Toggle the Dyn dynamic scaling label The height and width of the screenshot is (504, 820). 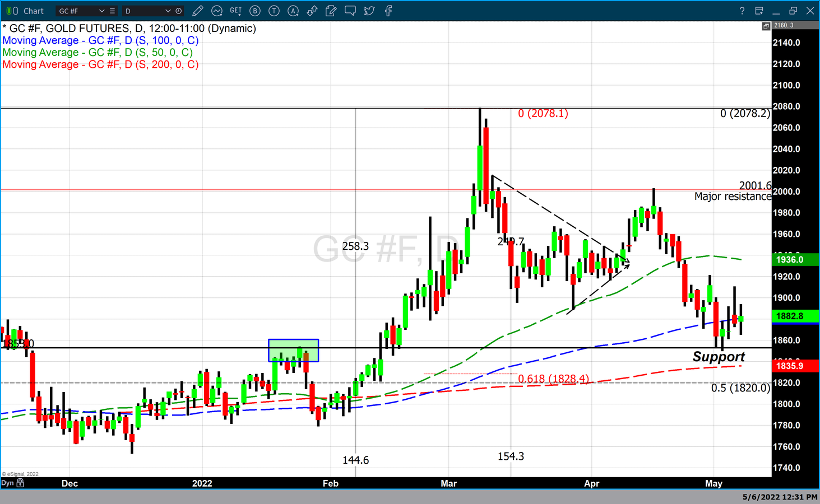[x=7, y=483]
